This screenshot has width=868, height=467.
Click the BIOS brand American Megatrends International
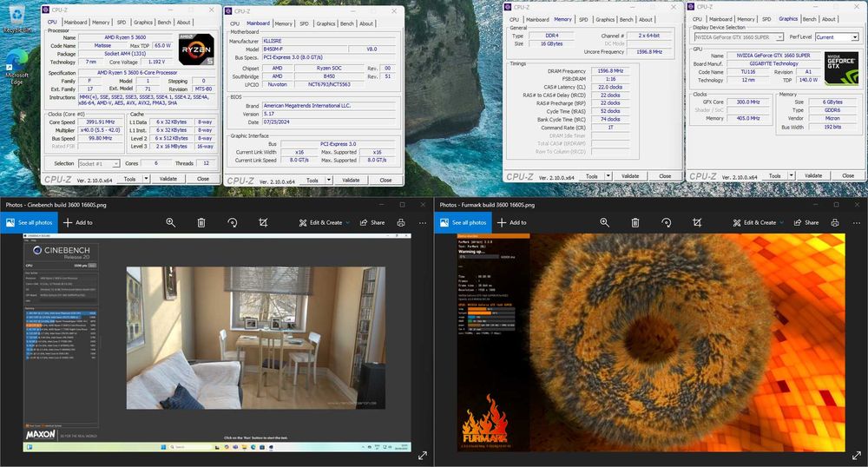click(x=329, y=105)
